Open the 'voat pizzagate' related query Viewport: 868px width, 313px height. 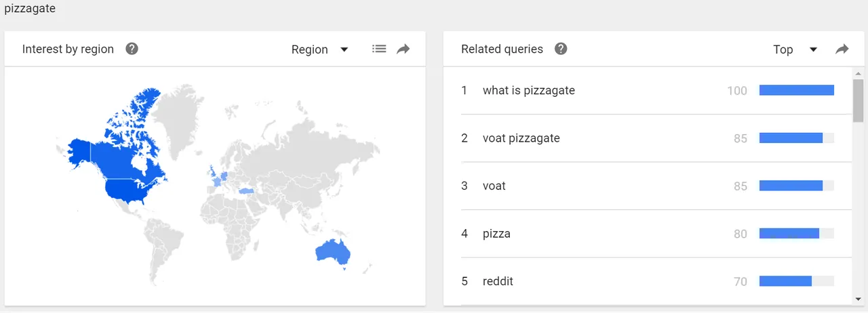[x=521, y=138]
